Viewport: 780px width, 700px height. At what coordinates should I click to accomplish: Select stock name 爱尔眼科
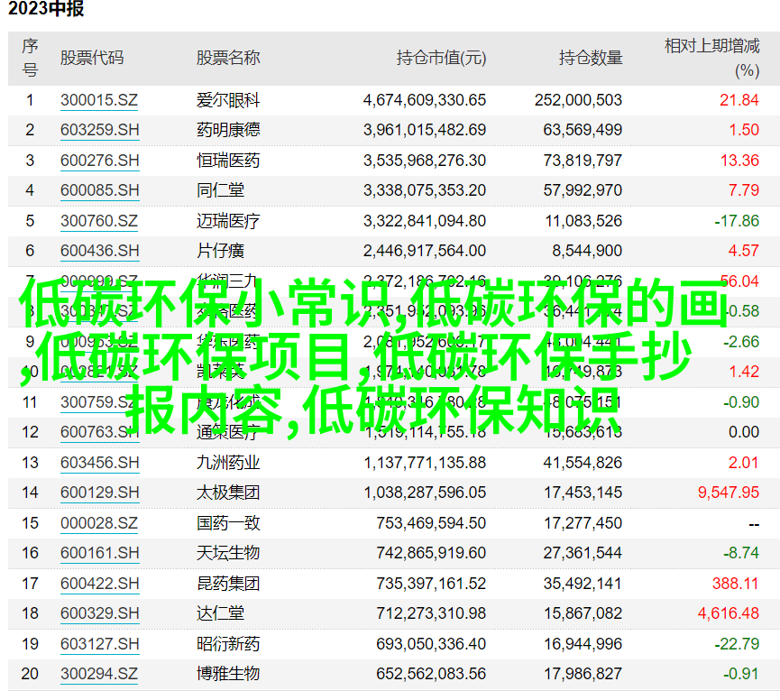[228, 100]
